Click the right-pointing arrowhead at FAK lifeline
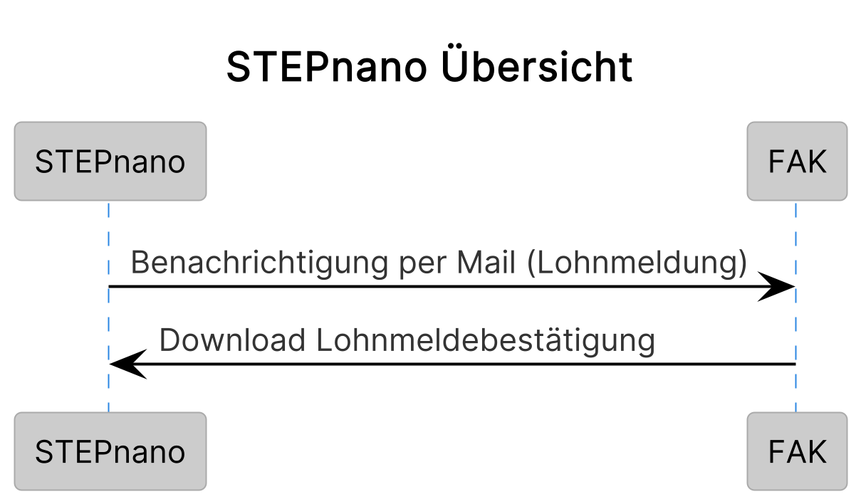861x504 pixels. click(x=780, y=286)
